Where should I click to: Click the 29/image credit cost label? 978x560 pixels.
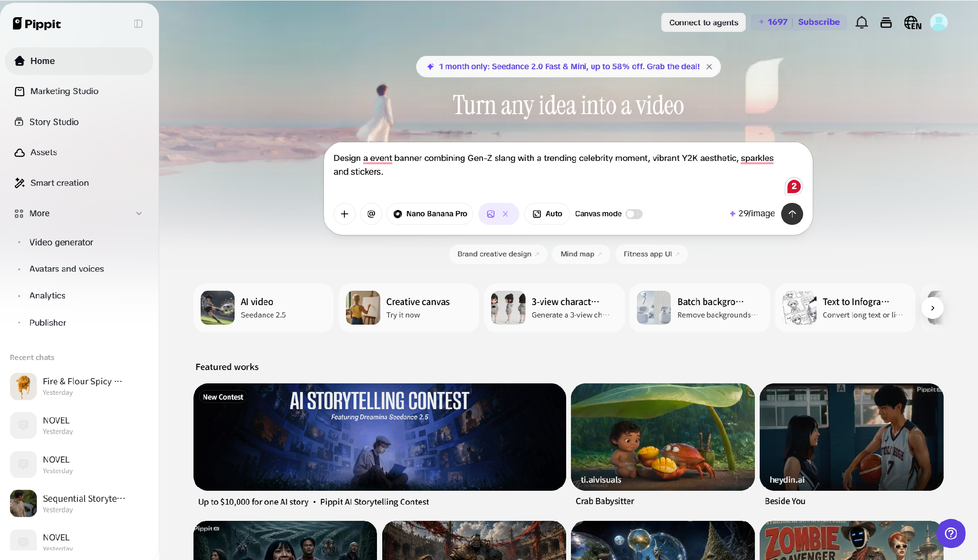point(752,213)
